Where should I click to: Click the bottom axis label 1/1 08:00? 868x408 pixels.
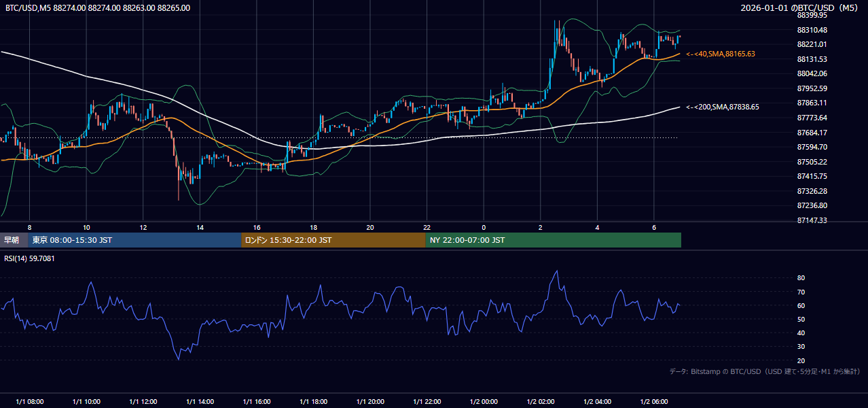(x=29, y=401)
